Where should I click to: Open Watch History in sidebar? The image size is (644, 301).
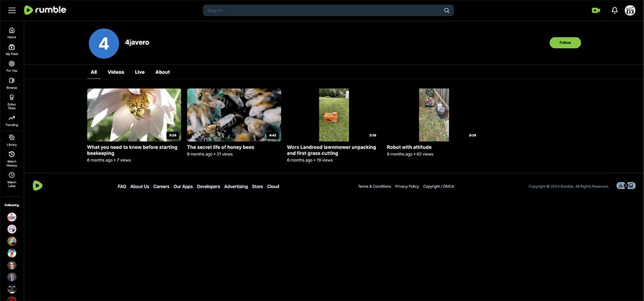(12, 159)
